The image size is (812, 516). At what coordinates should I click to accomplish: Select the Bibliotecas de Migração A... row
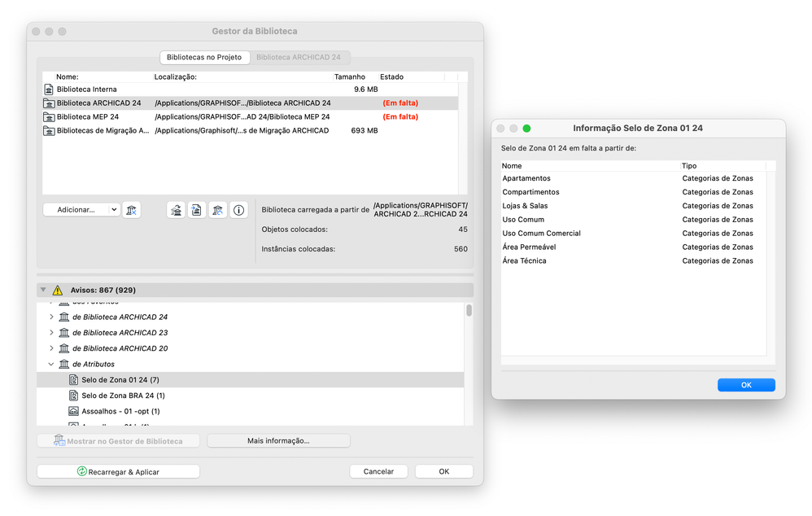(x=250, y=130)
